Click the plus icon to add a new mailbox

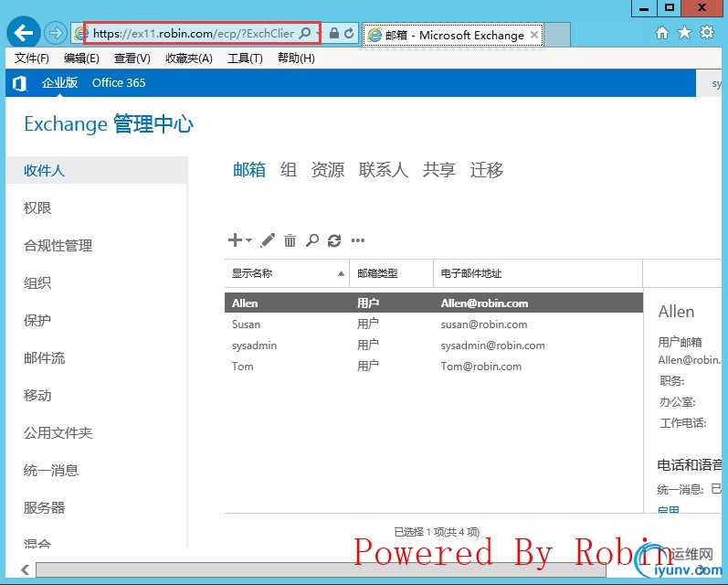[x=235, y=239]
